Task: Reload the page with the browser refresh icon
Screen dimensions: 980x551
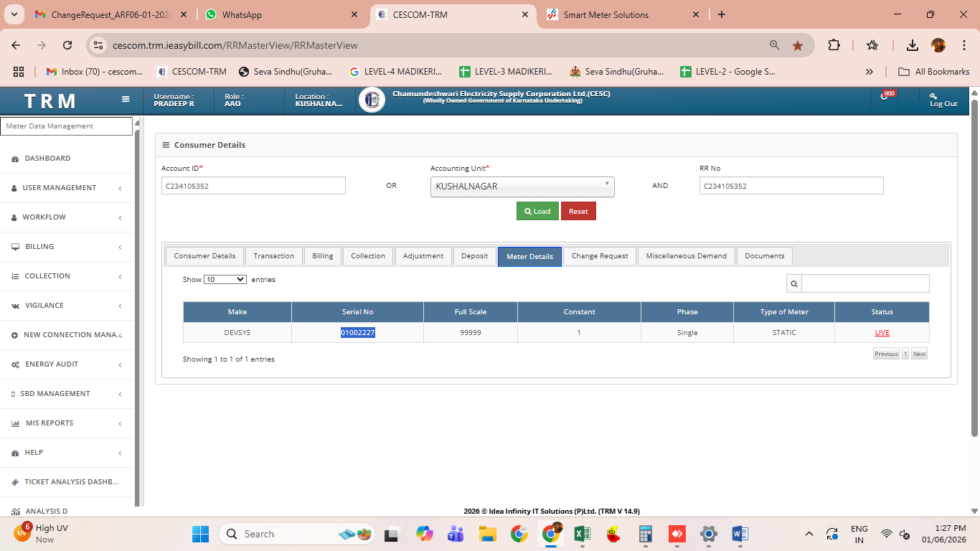Action: (x=67, y=45)
